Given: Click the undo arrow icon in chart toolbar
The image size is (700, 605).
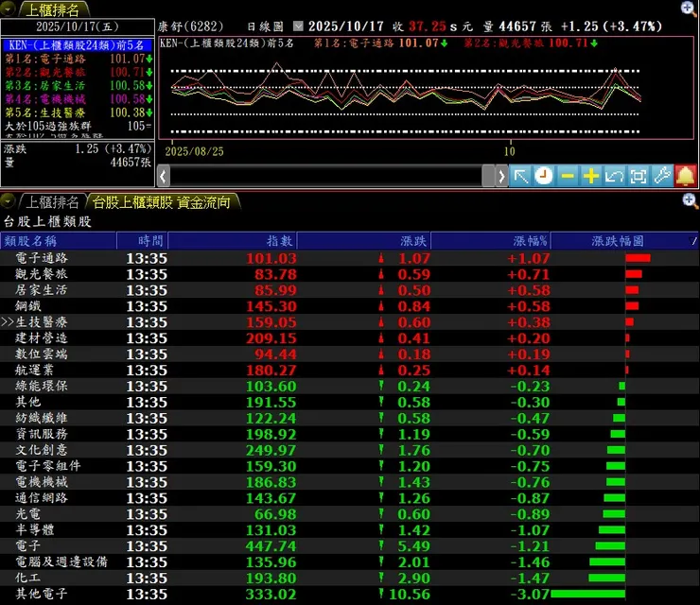Looking at the screenshot, I should [x=615, y=176].
